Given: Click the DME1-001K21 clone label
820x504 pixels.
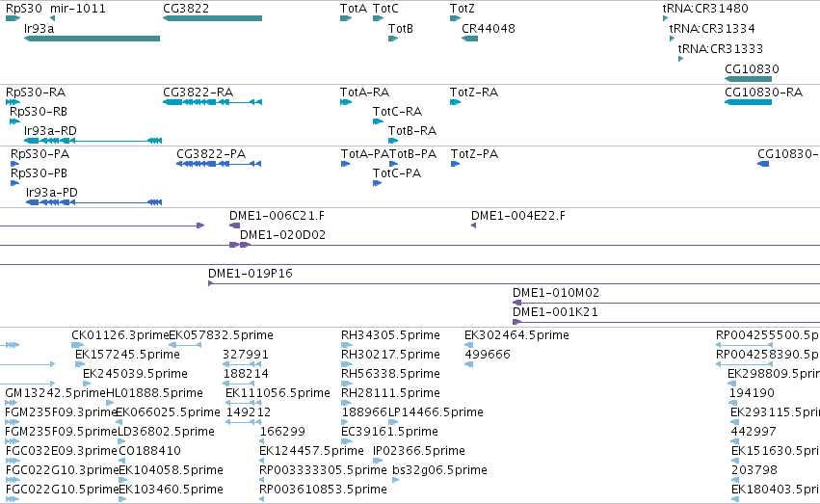Looking at the screenshot, I should point(555,312).
